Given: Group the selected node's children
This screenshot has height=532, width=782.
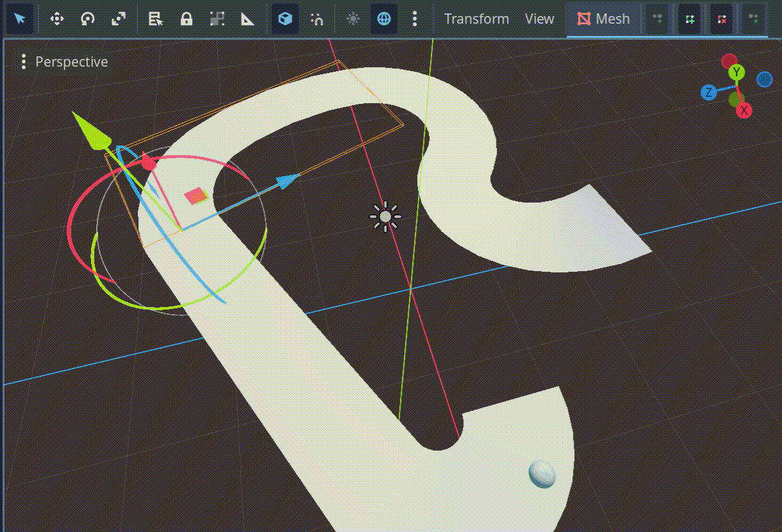Looking at the screenshot, I should (217, 19).
